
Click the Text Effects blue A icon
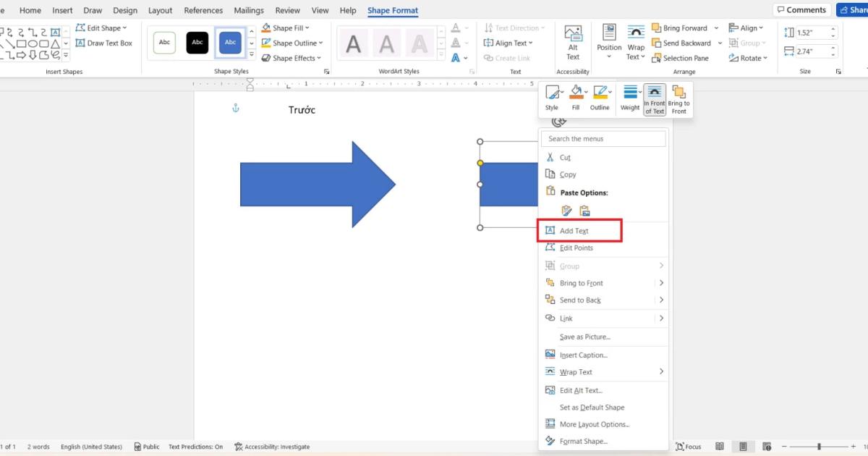(x=456, y=58)
